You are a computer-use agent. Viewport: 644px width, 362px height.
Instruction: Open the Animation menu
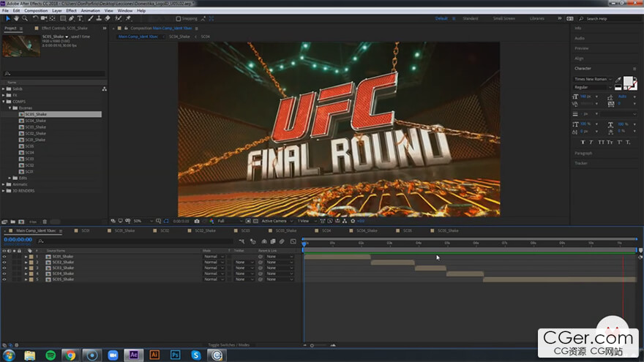pyautogui.click(x=90, y=11)
